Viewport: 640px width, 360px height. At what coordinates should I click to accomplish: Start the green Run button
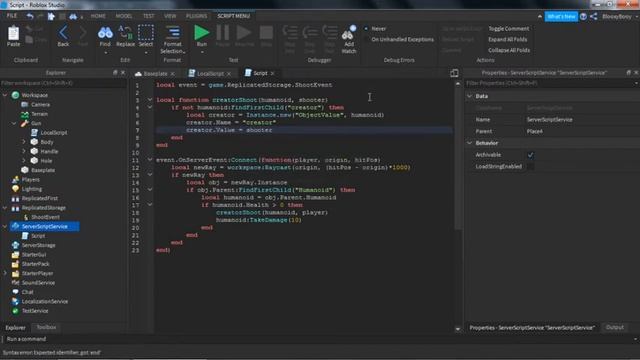201,33
